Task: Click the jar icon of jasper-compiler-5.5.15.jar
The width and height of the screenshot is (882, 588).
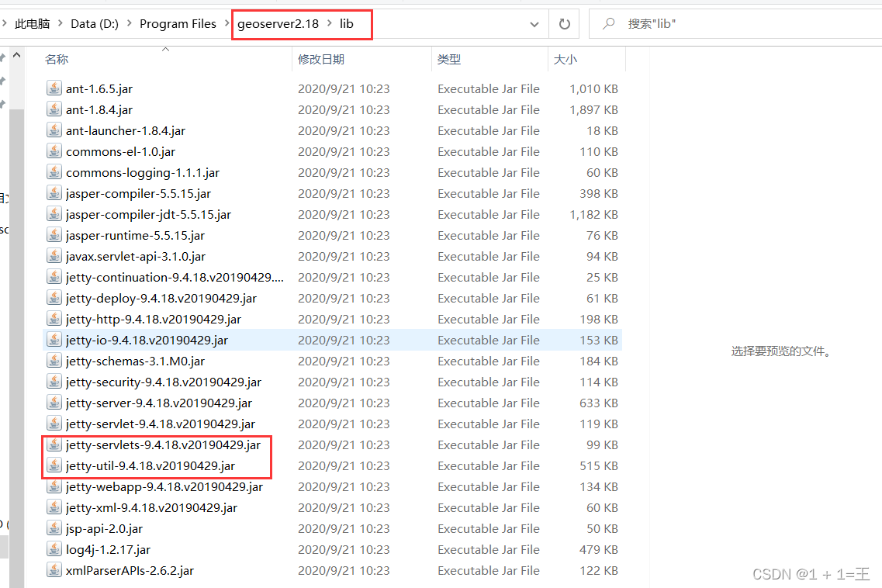Action: coord(54,193)
